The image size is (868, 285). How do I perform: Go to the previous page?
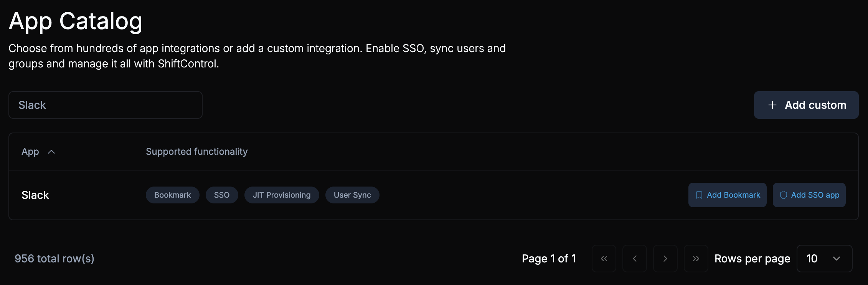coord(635,259)
